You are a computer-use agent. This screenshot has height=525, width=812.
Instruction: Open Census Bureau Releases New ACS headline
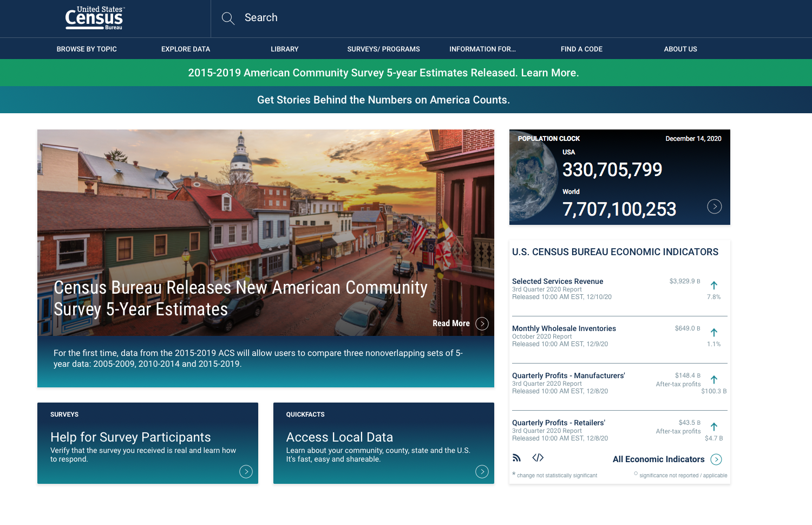[x=241, y=298]
